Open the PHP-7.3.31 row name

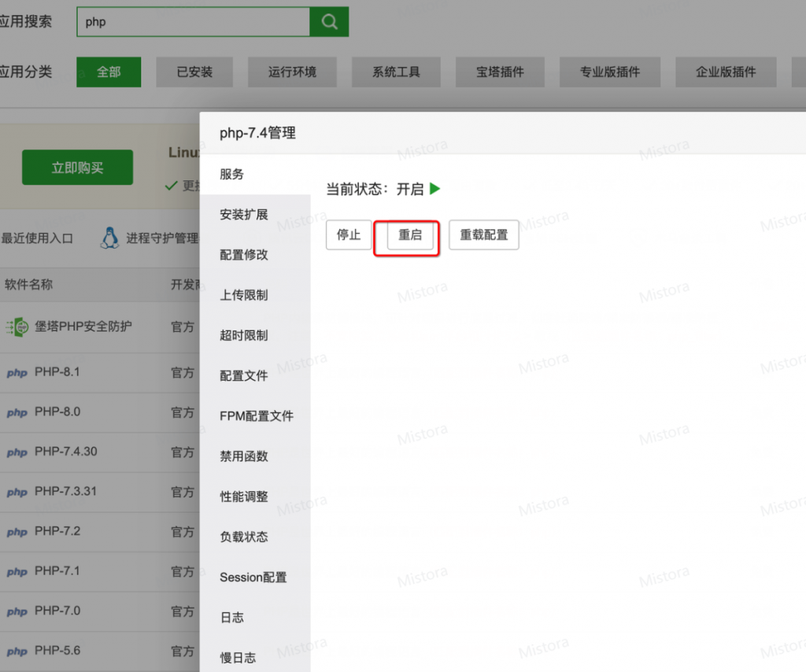click(66, 491)
